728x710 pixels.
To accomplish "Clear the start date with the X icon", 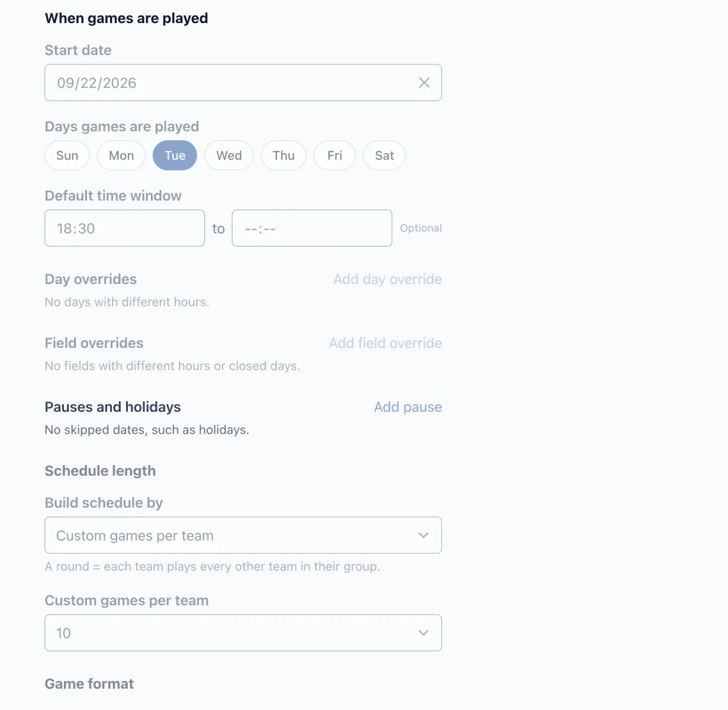I will pyautogui.click(x=424, y=83).
